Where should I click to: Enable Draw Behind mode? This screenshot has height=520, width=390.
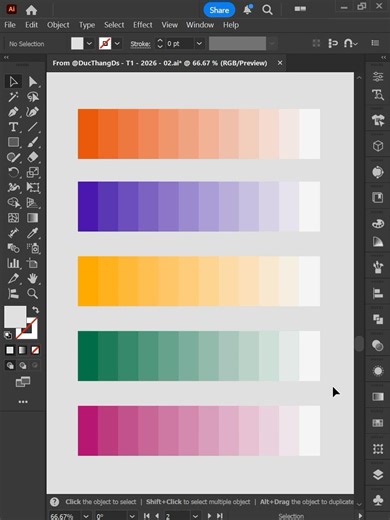point(22,365)
